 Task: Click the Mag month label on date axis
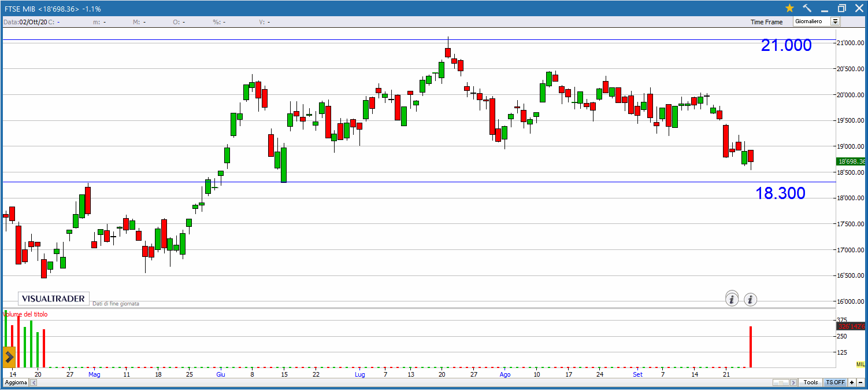tap(94, 374)
